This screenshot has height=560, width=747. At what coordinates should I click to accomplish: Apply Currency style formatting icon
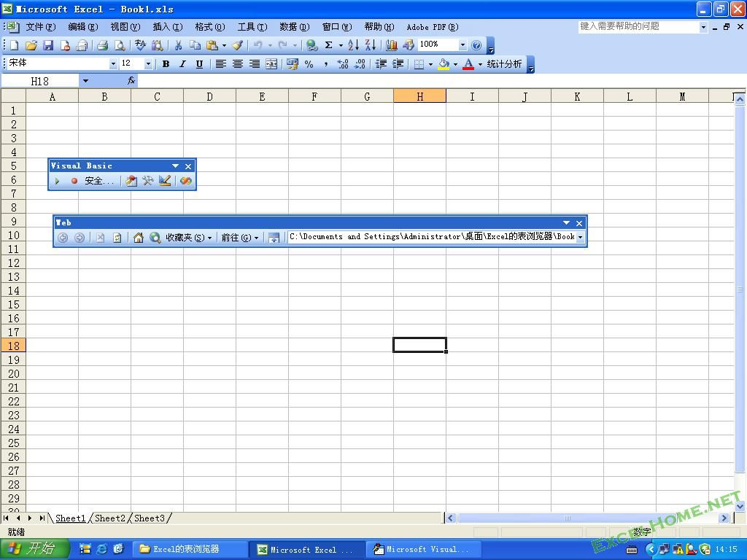point(292,64)
